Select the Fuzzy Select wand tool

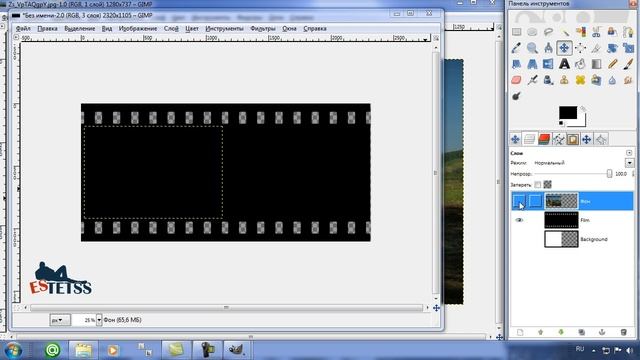pyautogui.click(x=564, y=31)
